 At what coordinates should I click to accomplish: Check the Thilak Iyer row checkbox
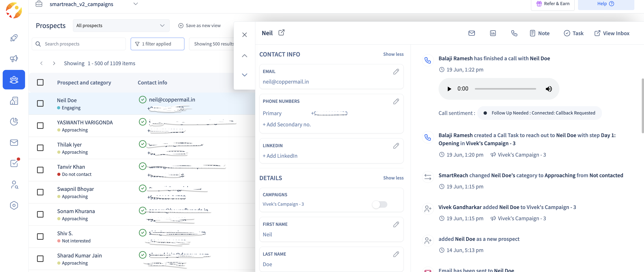(x=40, y=148)
